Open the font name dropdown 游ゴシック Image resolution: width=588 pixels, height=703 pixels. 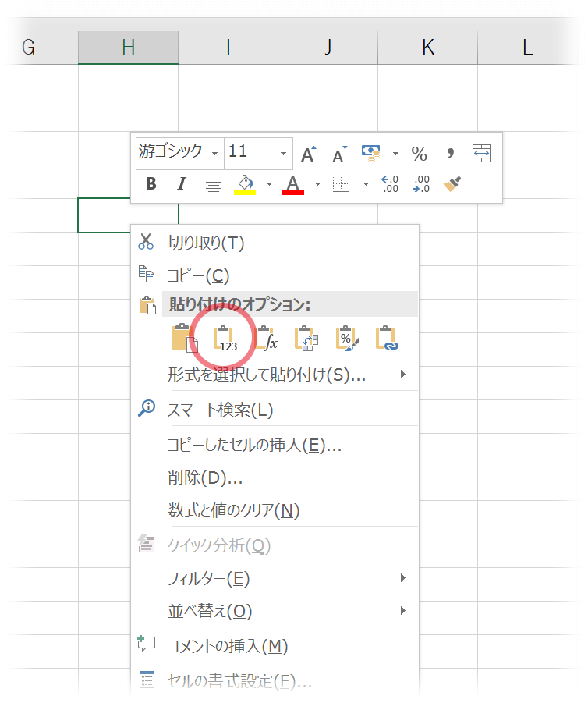coord(215,154)
